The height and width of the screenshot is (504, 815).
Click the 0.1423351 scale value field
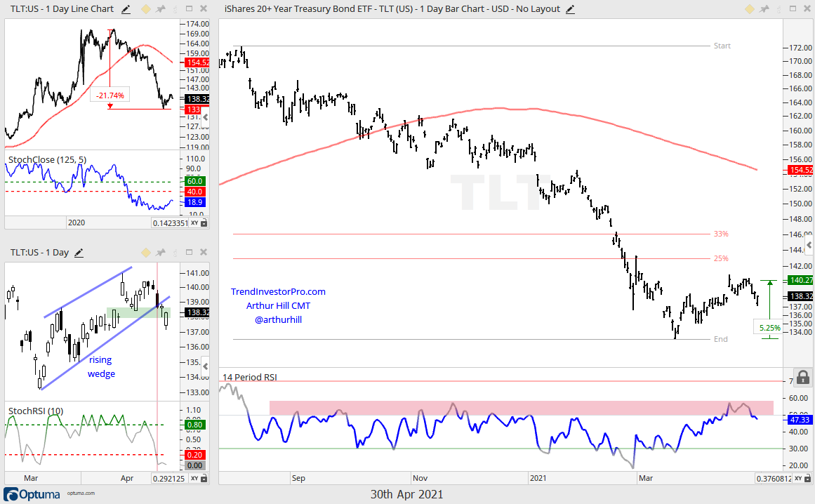click(169, 223)
